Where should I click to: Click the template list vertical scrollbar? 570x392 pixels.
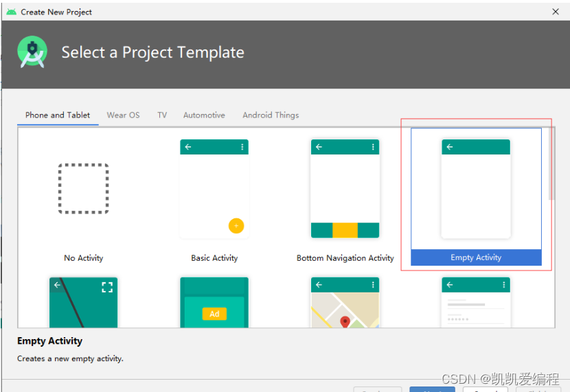(551, 163)
